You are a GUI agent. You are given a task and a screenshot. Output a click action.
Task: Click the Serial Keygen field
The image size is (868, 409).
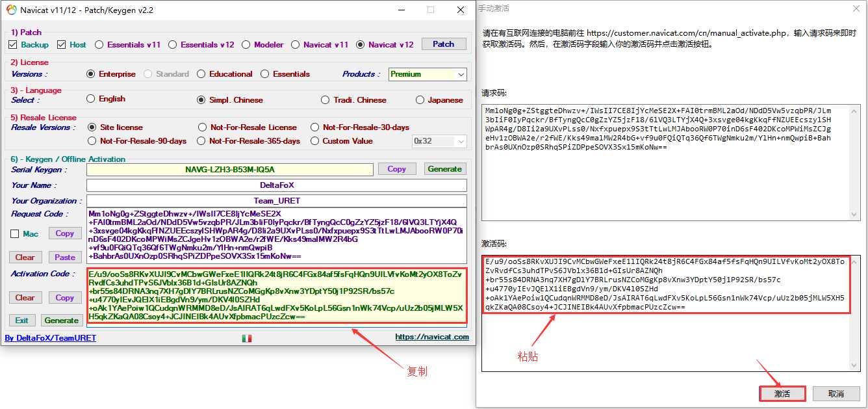[x=230, y=170]
